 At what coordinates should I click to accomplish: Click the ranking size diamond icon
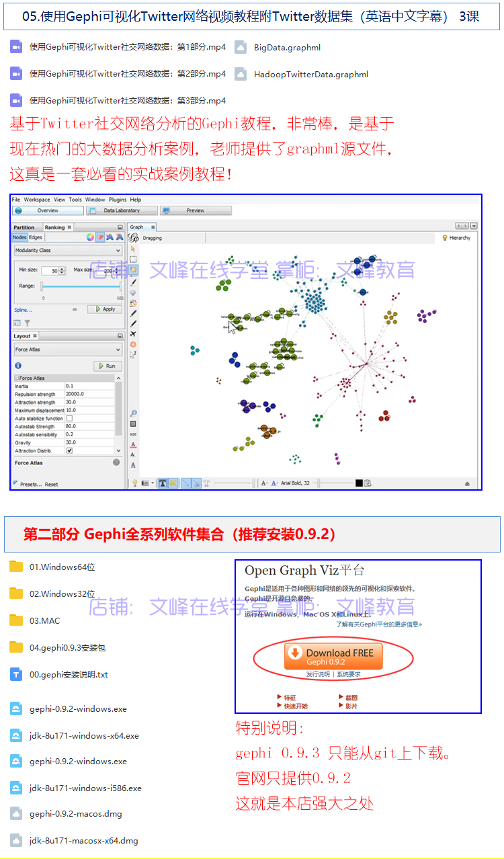100,237
